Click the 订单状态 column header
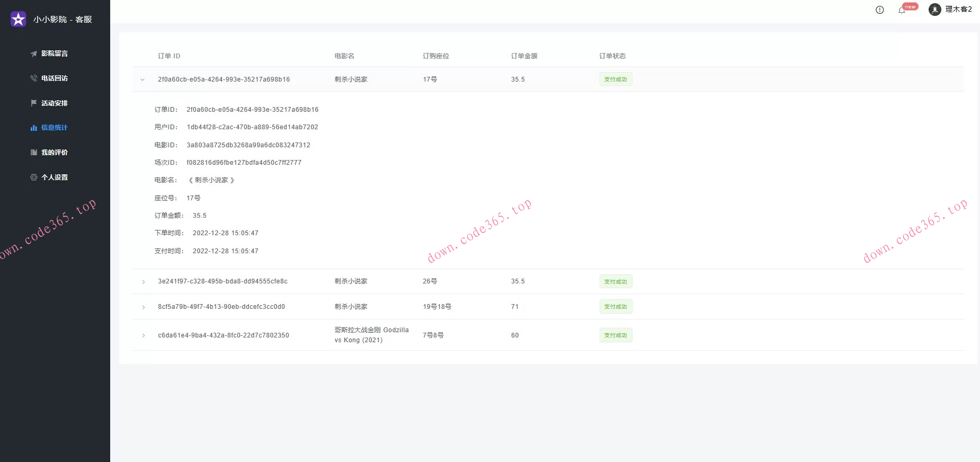Screen dimensions: 980x462 tap(612, 56)
